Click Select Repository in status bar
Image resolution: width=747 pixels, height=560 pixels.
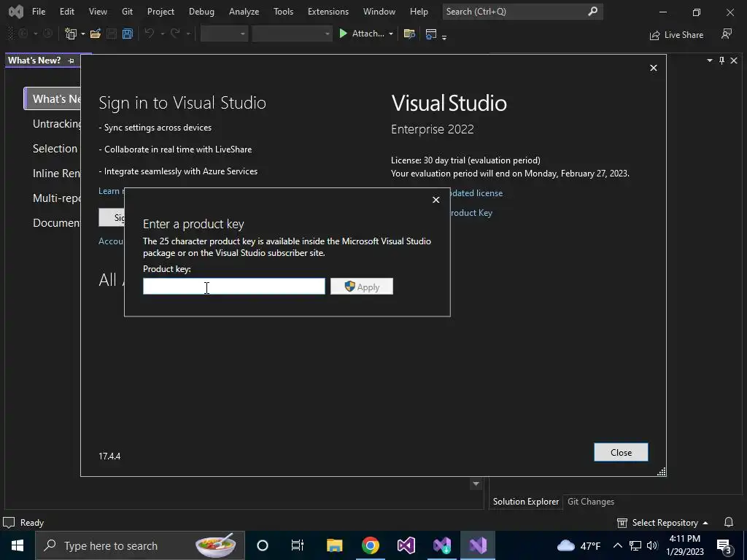665,523
